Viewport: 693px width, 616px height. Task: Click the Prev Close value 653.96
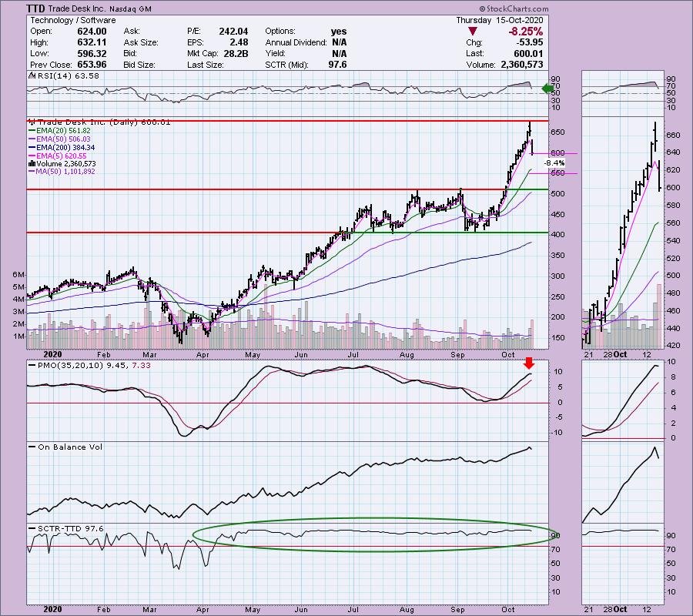point(92,65)
